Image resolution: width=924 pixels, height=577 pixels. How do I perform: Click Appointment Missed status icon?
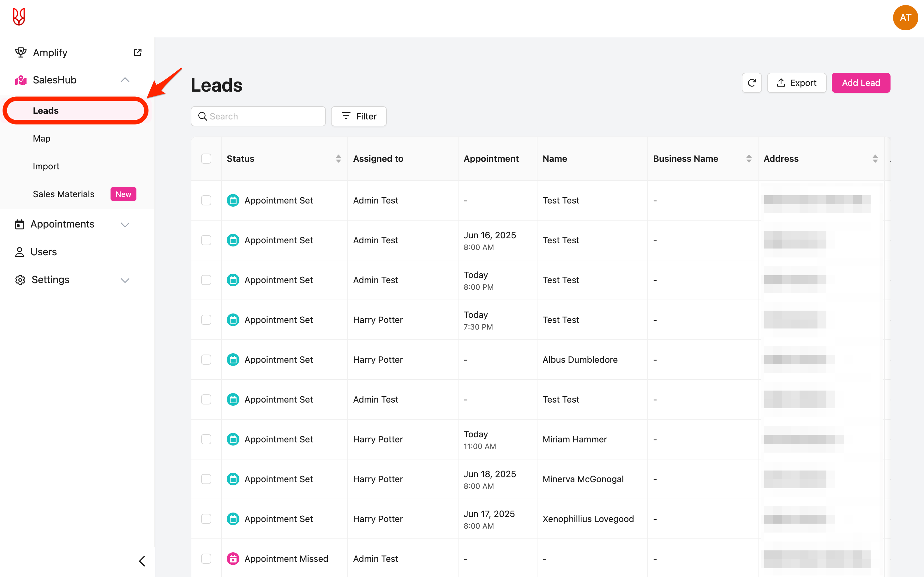[233, 558]
